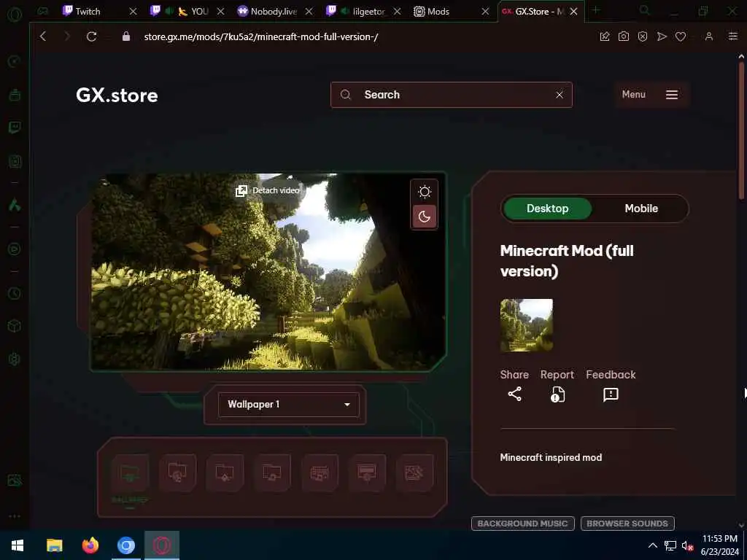The width and height of the screenshot is (747, 560).
Task: Switch preview to light mode (sun)
Action: tap(425, 192)
